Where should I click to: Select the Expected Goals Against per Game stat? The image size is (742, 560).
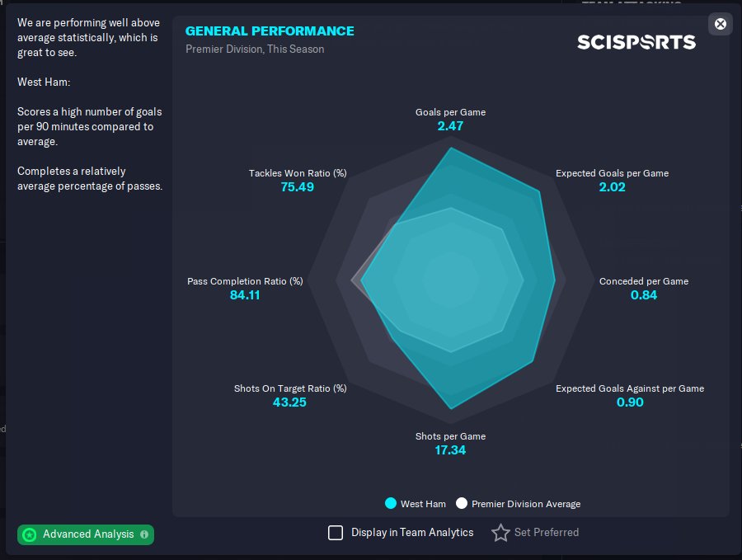(630, 388)
